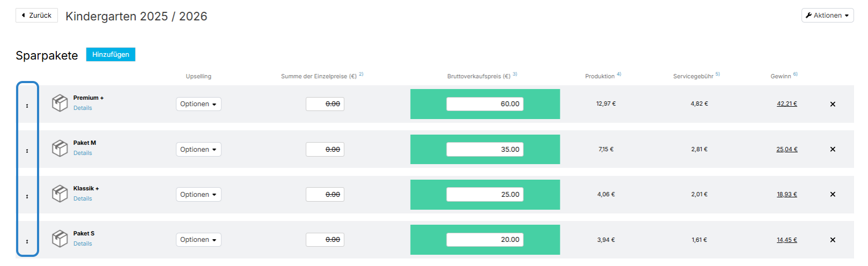Click the Gewinn value 42,21 € link
Image resolution: width=868 pixels, height=266 pixels.
[787, 104]
